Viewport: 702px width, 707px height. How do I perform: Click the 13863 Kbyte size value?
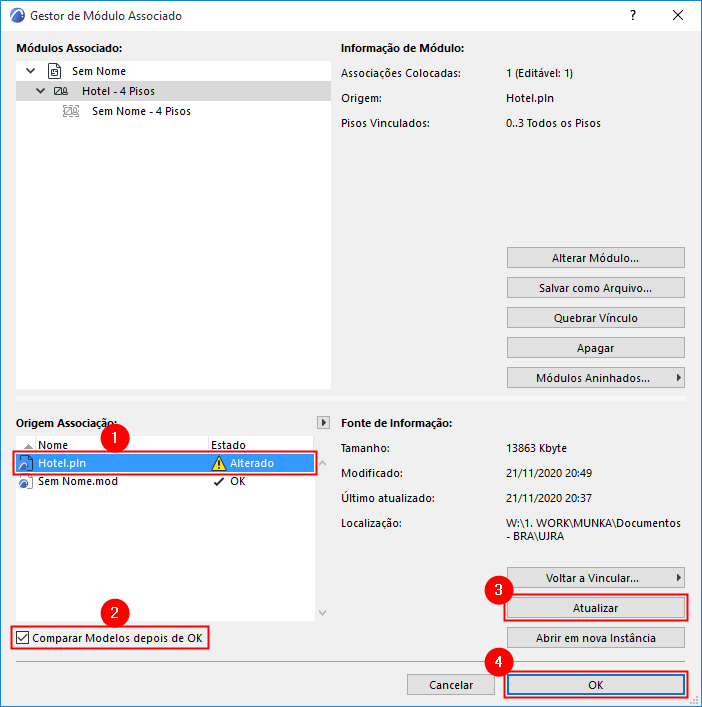537,448
